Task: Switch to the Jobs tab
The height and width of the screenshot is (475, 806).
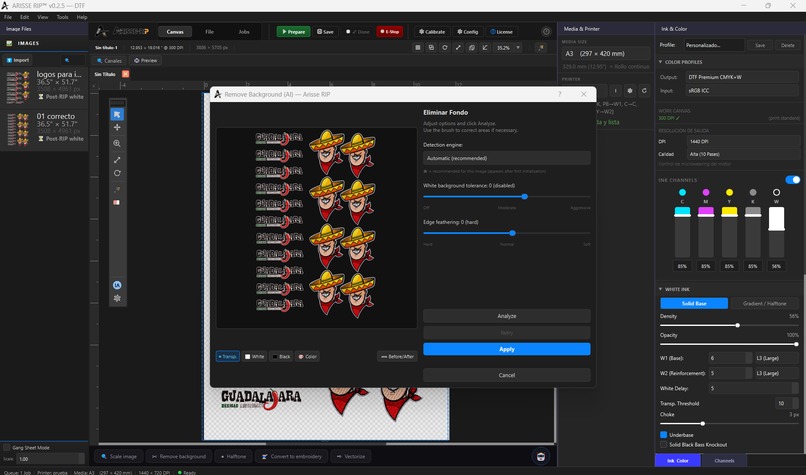Action: 244,32
